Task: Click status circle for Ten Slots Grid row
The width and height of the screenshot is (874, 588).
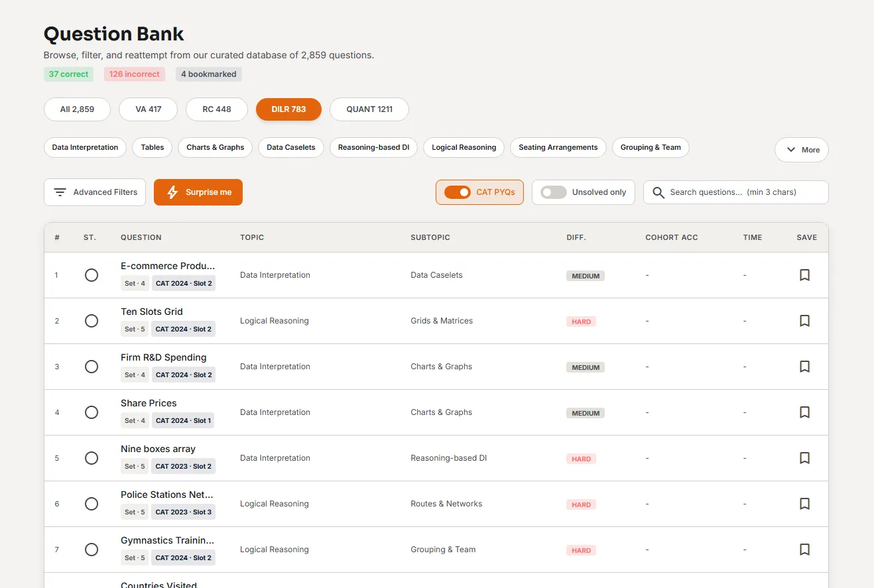Action: click(x=92, y=321)
